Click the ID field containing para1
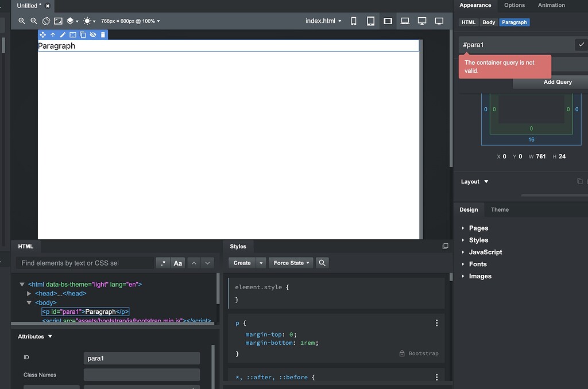588x389 pixels. [x=141, y=357]
